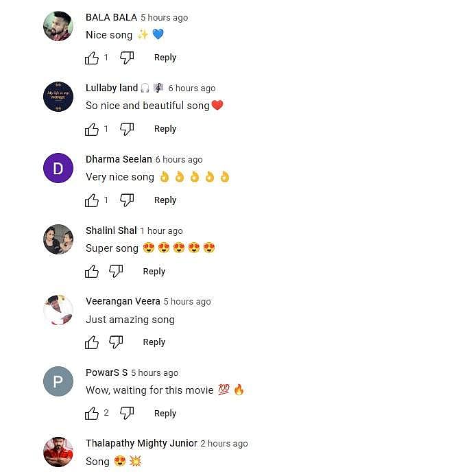
Task: Reply to PowarS S's comment
Action: click(165, 414)
